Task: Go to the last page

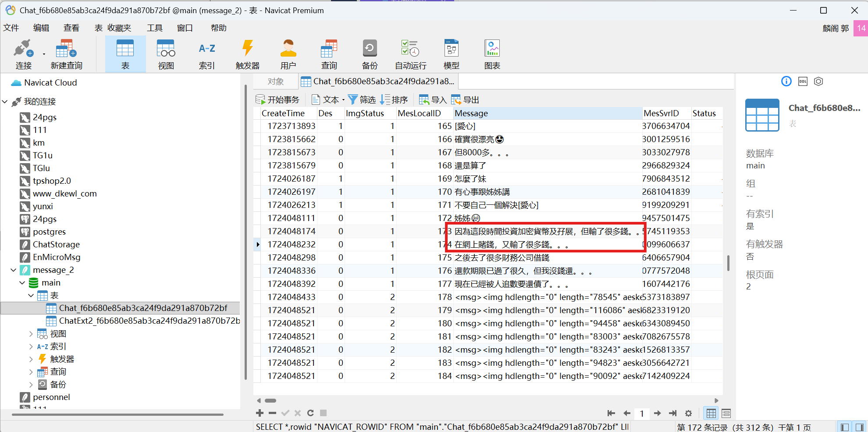Action: 672,413
